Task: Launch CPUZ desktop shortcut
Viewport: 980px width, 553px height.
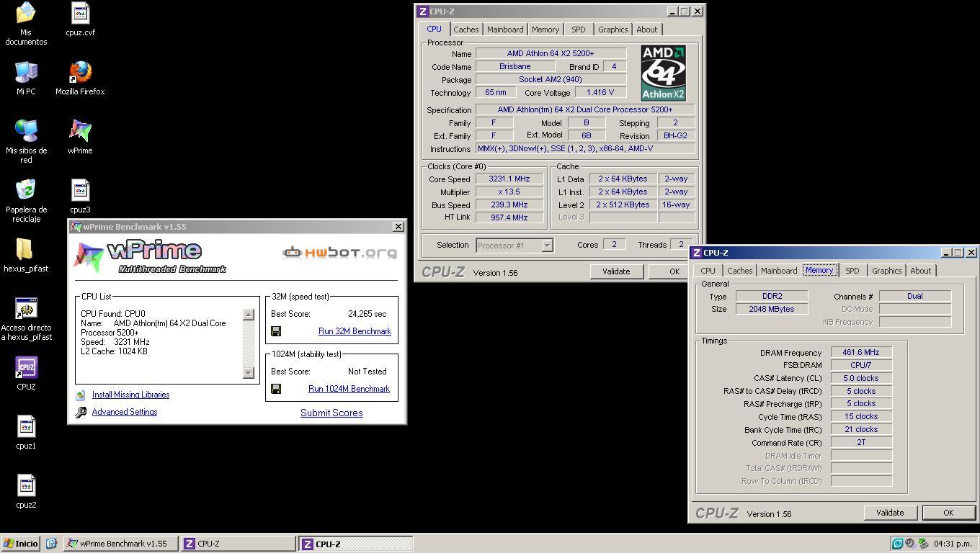Action: point(26,373)
